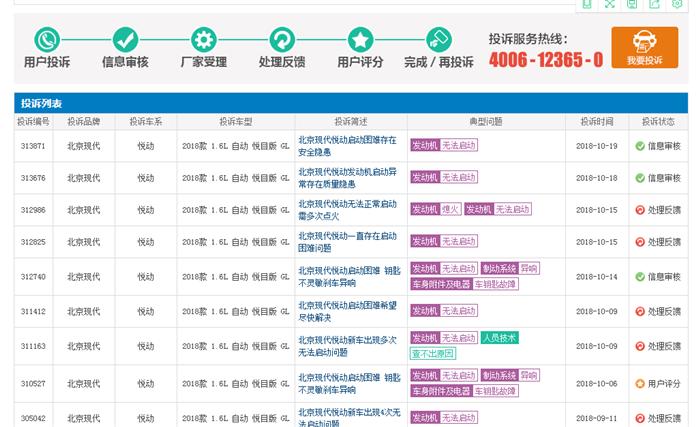Click date 2018-09-11 cell
The height and width of the screenshot is (427, 700).
tap(597, 418)
